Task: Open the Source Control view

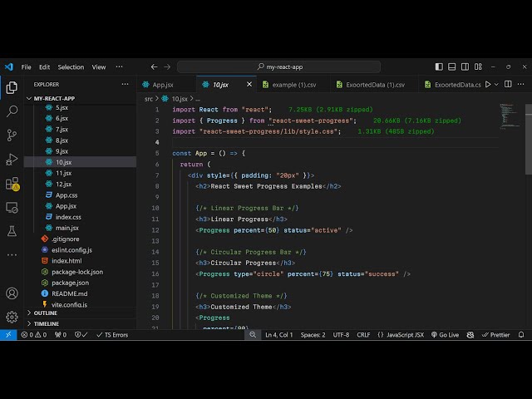Action: 12,135
